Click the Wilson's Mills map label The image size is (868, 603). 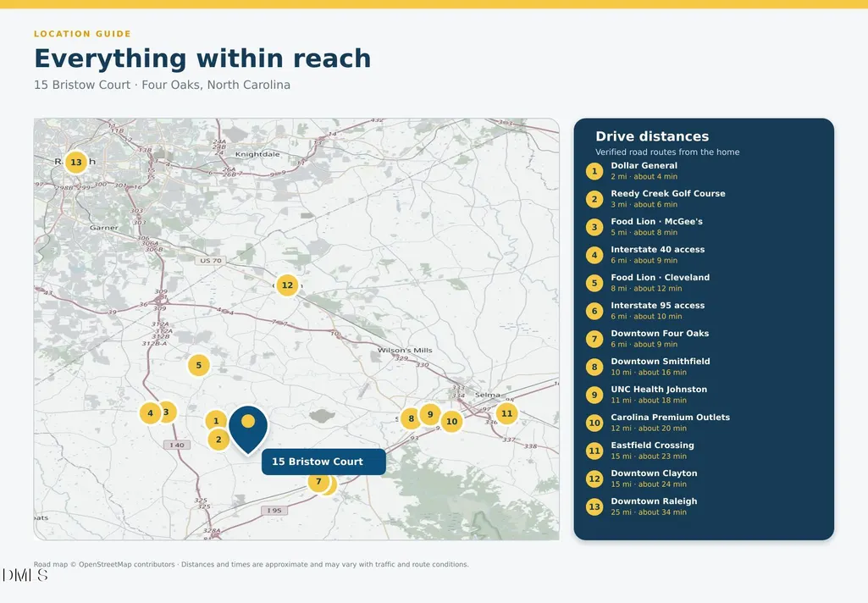[405, 350]
